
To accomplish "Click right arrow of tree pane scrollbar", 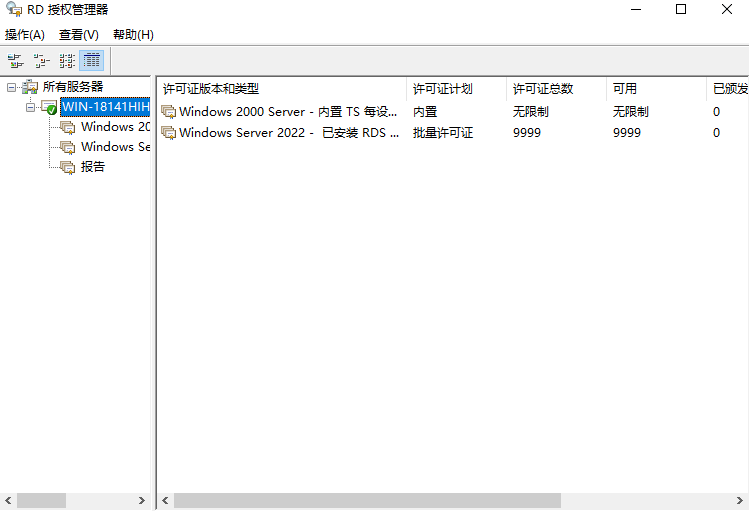I will click(x=142, y=500).
